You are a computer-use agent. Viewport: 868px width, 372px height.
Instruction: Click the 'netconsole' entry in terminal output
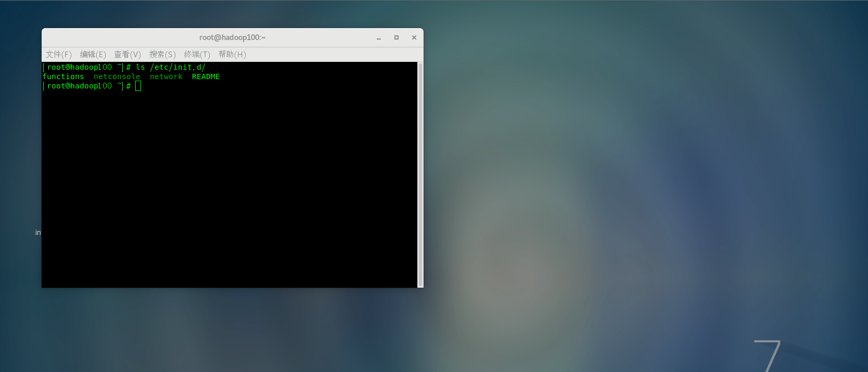117,76
